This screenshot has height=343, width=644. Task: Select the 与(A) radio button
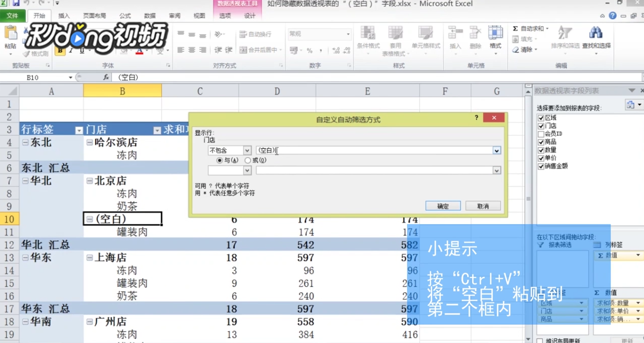[x=220, y=160]
